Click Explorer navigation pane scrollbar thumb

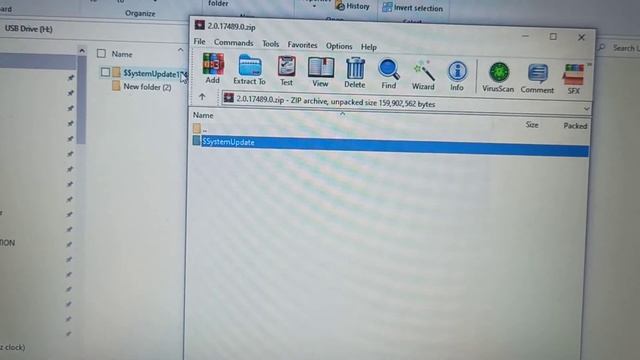82,100
